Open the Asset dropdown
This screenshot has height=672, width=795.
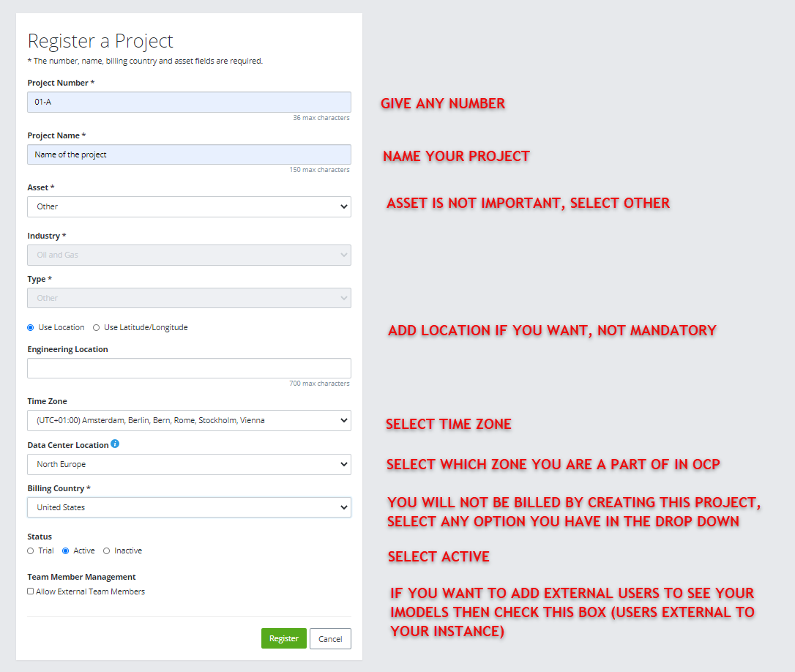coord(189,207)
